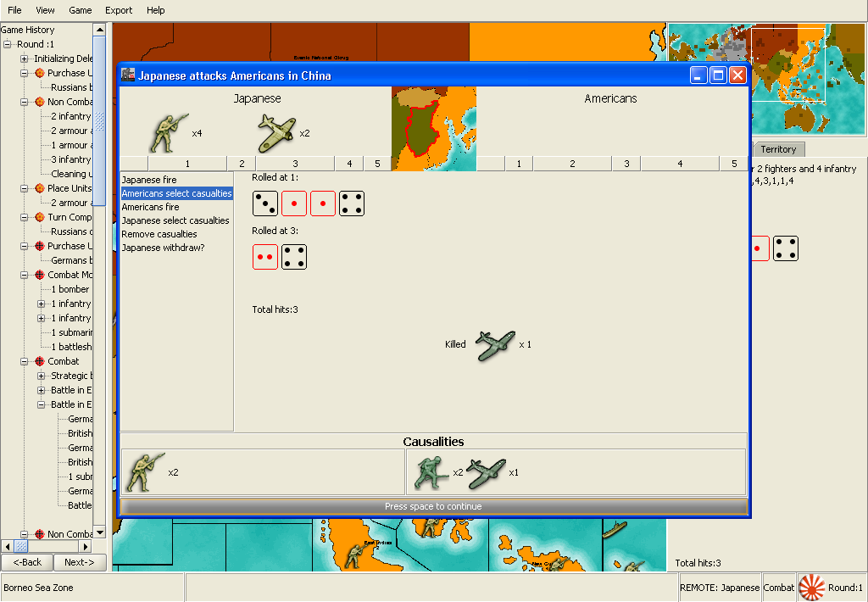Viewport: 868px width, 602px height.
Task: Select the 1 battleship history entry
Action: [71, 347]
